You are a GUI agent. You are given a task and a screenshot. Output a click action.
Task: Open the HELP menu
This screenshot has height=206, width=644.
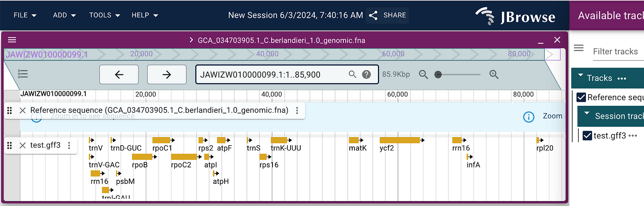coord(145,15)
